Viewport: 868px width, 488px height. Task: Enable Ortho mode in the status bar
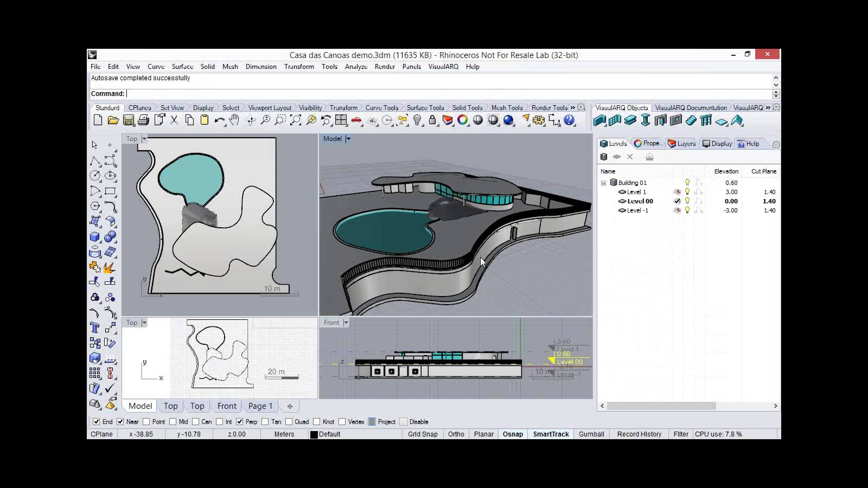tap(456, 434)
